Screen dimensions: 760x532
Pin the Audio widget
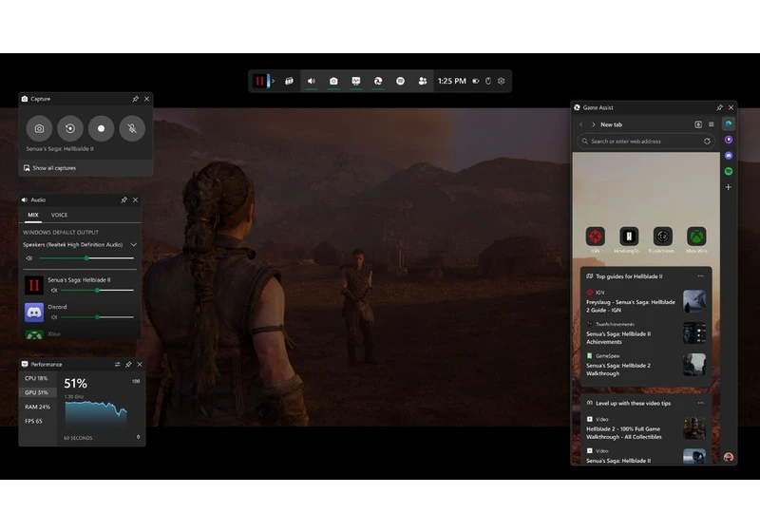pos(124,199)
